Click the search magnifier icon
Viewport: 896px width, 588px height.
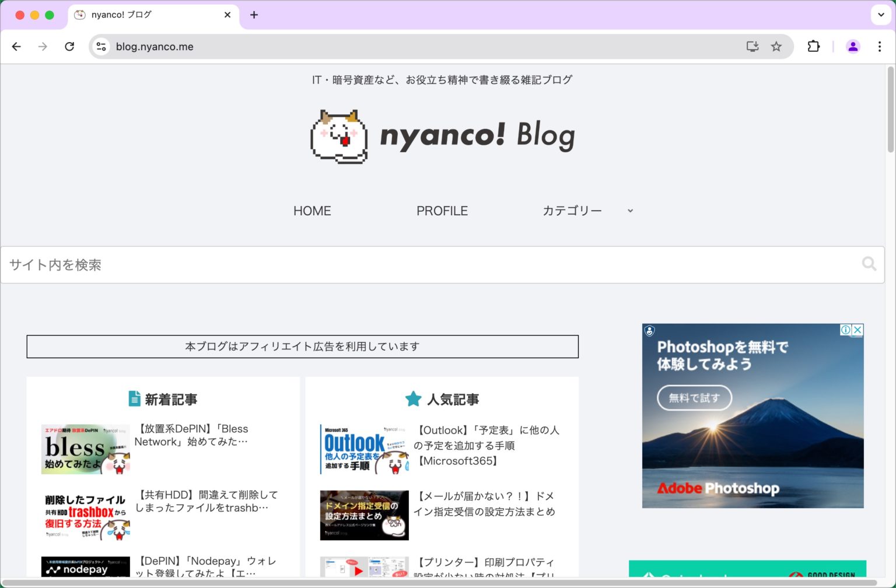pyautogui.click(x=869, y=264)
